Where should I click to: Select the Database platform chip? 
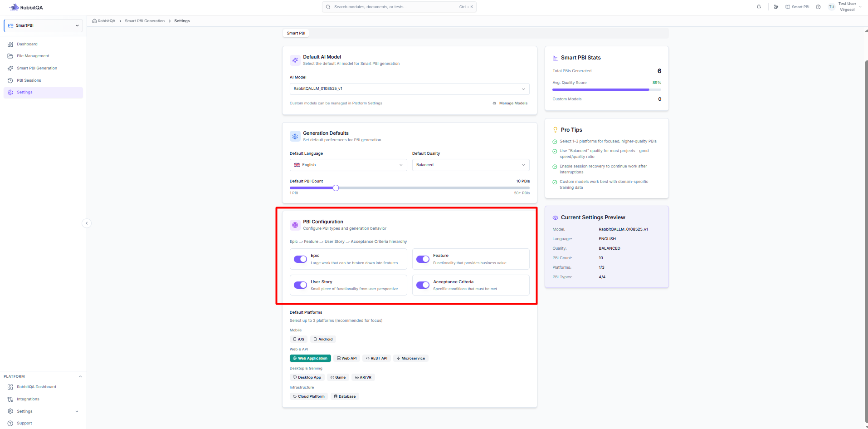tap(345, 396)
